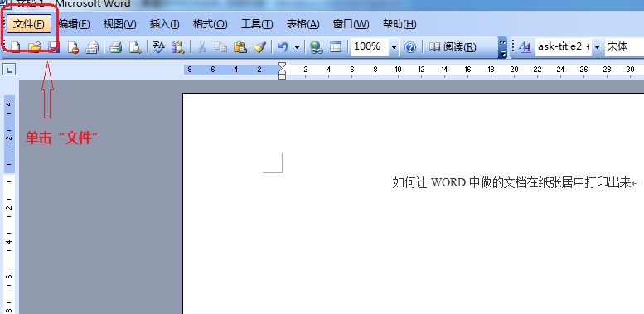Expand the ask-title2 style dropdown
The height and width of the screenshot is (314, 644).
point(597,47)
